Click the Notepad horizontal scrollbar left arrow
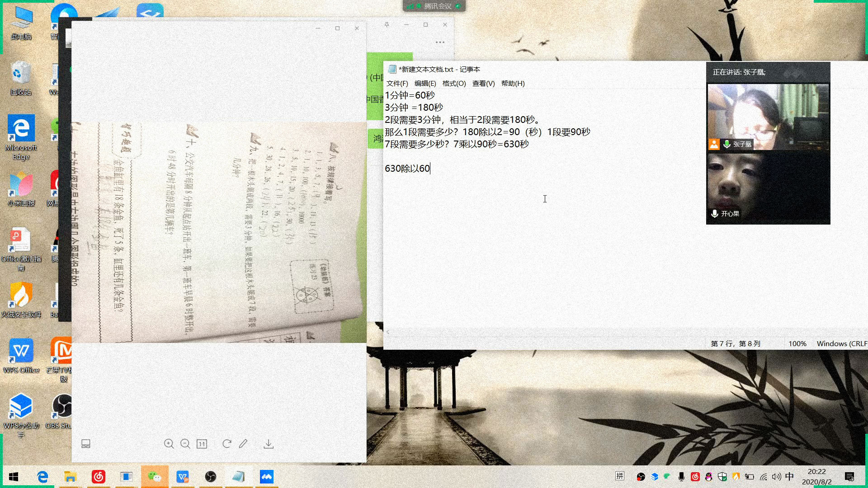Image resolution: width=868 pixels, height=488 pixels. click(x=388, y=332)
